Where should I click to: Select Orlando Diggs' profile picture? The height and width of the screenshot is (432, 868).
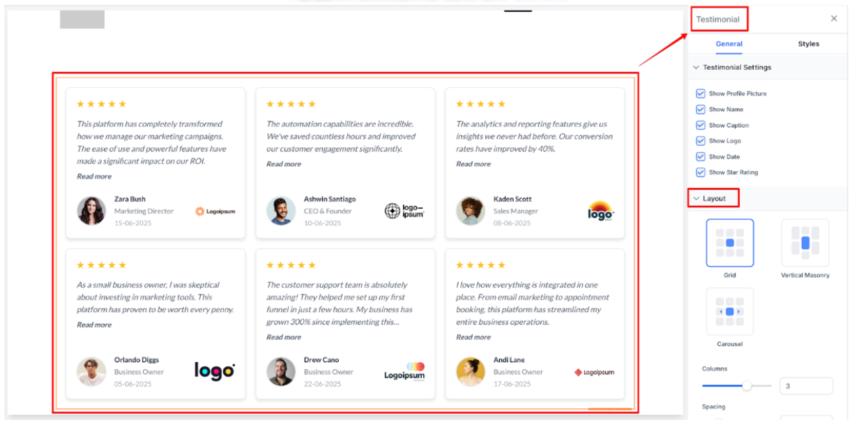tap(91, 372)
